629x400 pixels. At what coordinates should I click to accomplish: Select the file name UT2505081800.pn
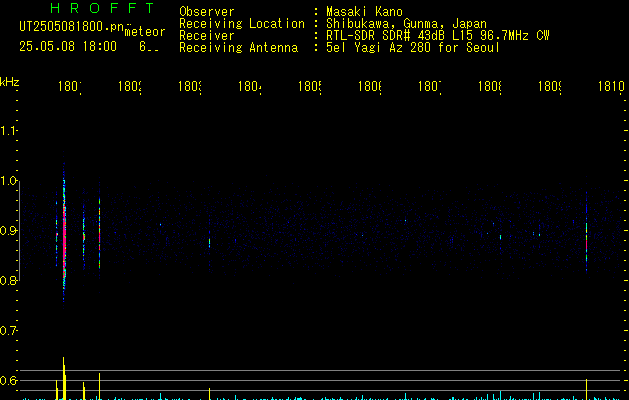click(72, 27)
